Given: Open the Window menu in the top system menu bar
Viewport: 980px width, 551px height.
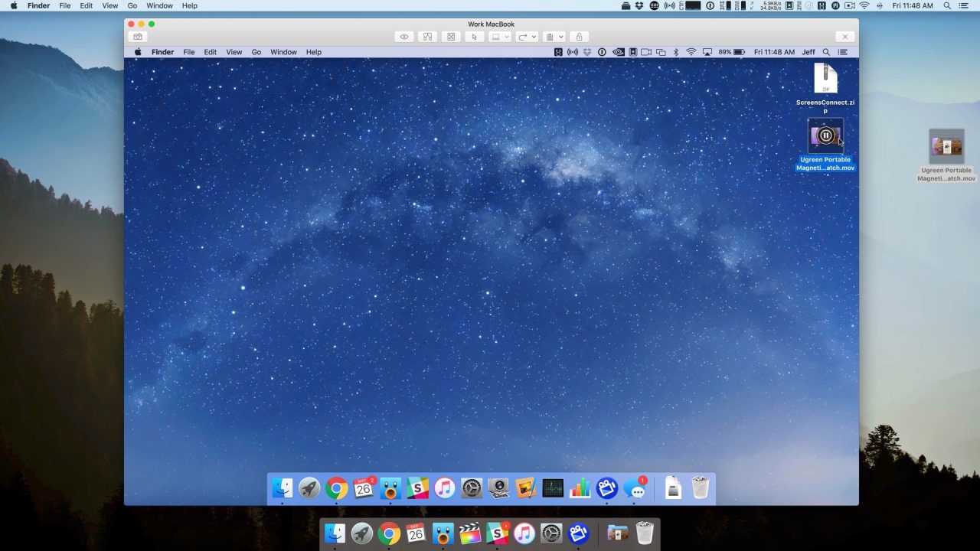Looking at the screenshot, I should [159, 5].
